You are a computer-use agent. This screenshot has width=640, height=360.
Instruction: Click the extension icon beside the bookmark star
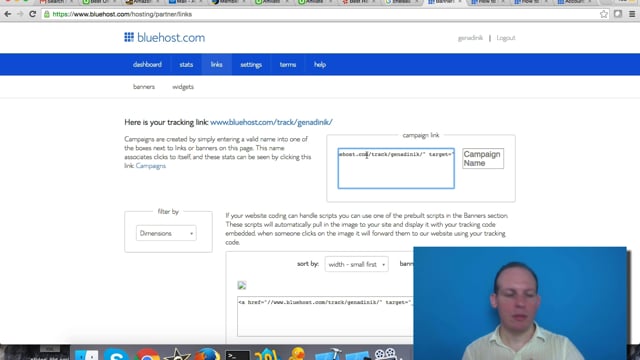(618, 14)
